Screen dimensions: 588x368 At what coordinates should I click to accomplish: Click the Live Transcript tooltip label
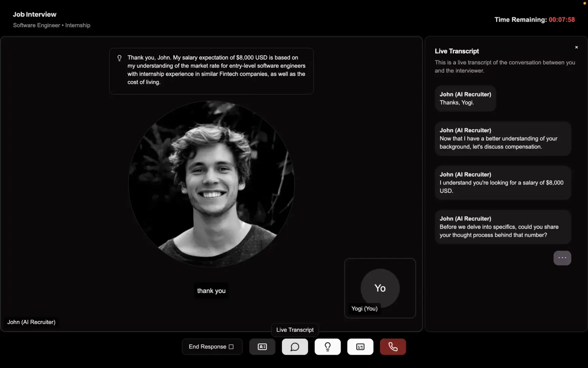point(295,330)
